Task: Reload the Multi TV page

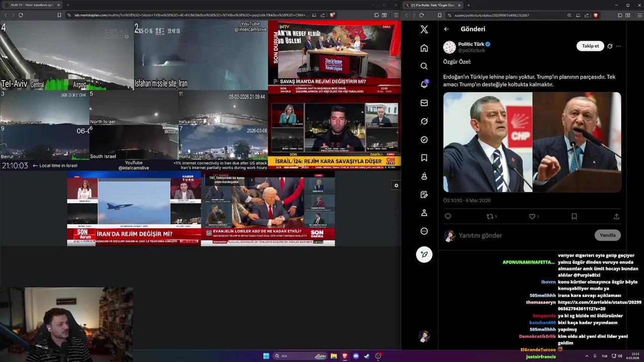Action: pyautogui.click(x=21, y=15)
